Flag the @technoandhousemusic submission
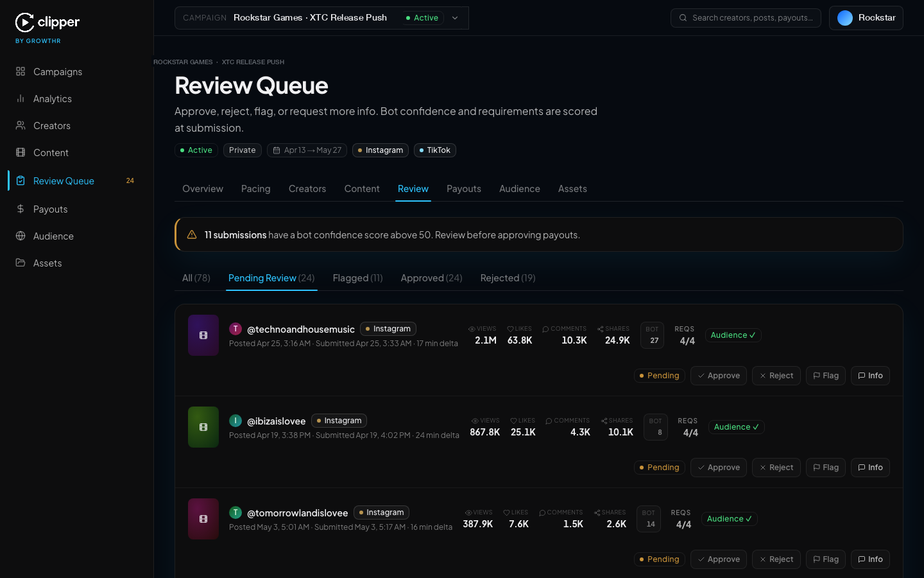Image resolution: width=924 pixels, height=578 pixels. 826,376
